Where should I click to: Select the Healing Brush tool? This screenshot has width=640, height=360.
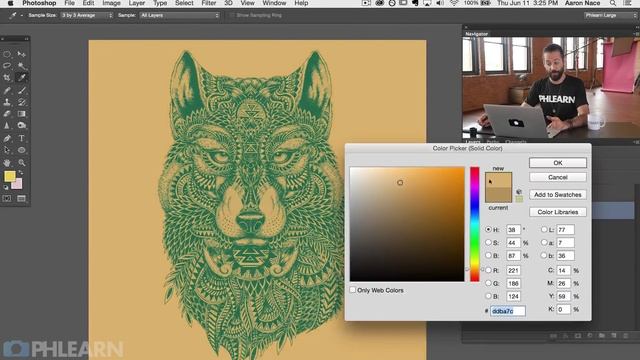[x=7, y=90]
